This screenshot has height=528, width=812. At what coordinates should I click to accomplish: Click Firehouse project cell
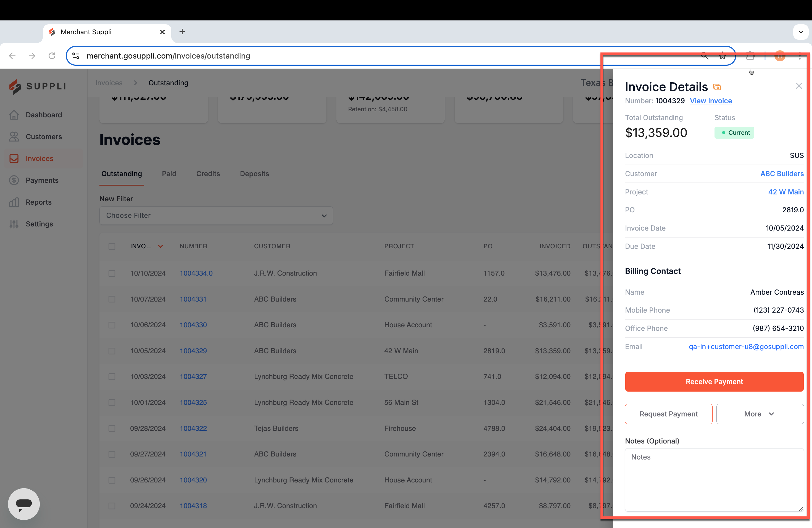pyautogui.click(x=400, y=428)
